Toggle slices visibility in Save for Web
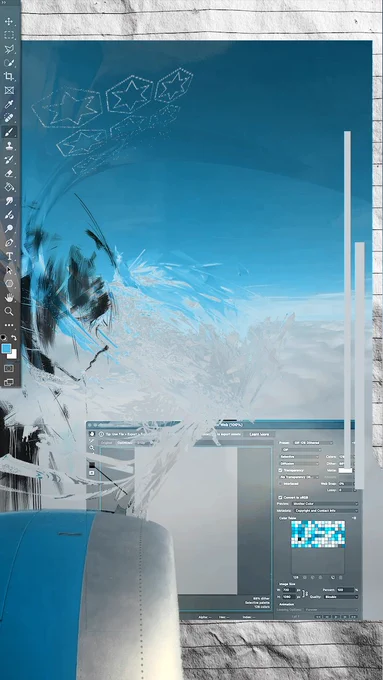 click(92, 473)
